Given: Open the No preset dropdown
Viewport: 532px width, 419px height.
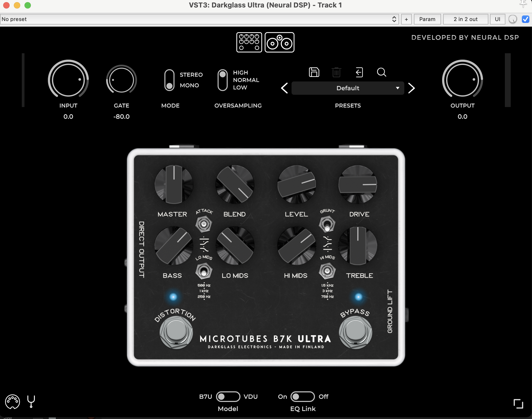Looking at the screenshot, I should click(394, 19).
